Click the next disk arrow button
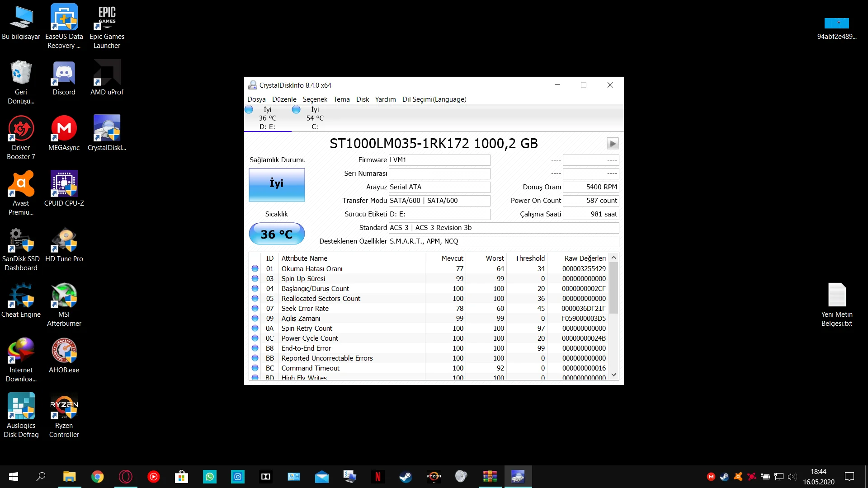868x488 pixels. 612,144
